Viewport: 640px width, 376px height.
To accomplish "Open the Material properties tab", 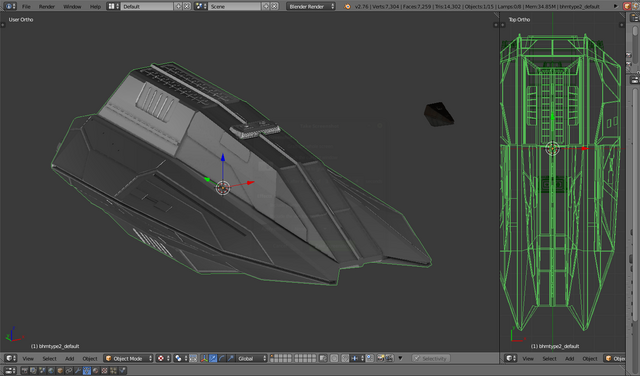I will click(x=95, y=371).
